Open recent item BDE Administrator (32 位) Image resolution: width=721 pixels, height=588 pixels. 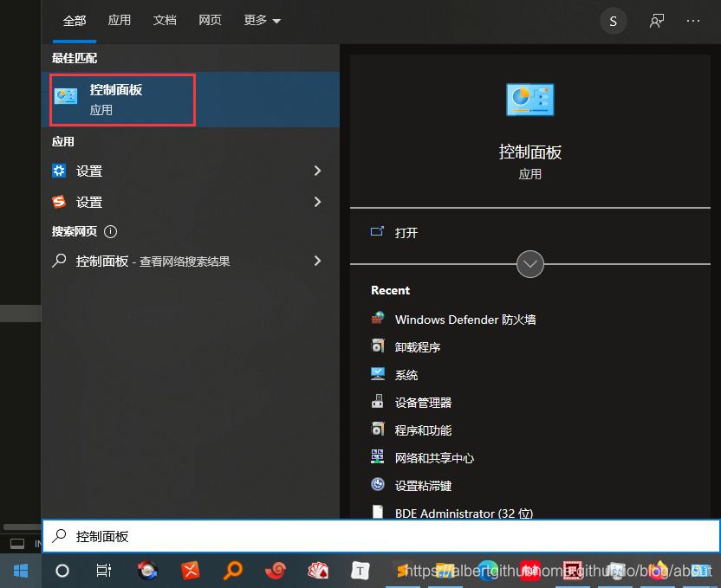464,514
